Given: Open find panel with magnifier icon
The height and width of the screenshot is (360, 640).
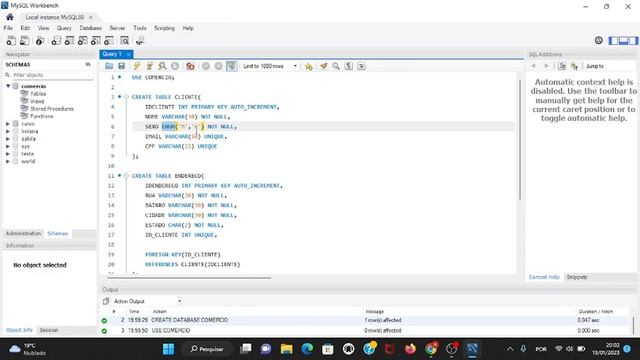Looking at the screenshot, I should click(336, 66).
